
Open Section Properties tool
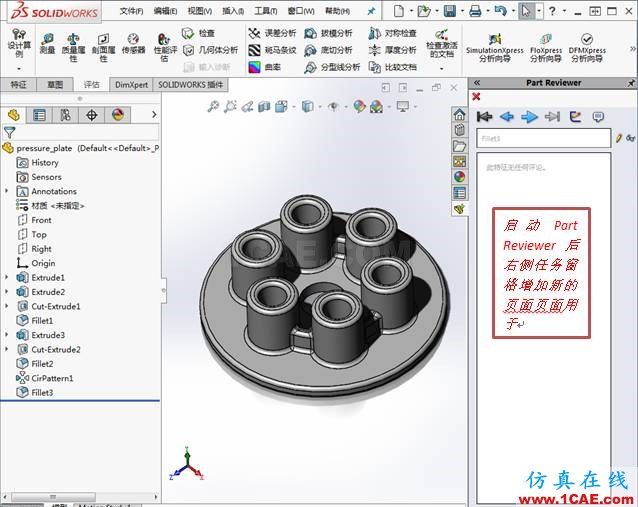(x=103, y=47)
